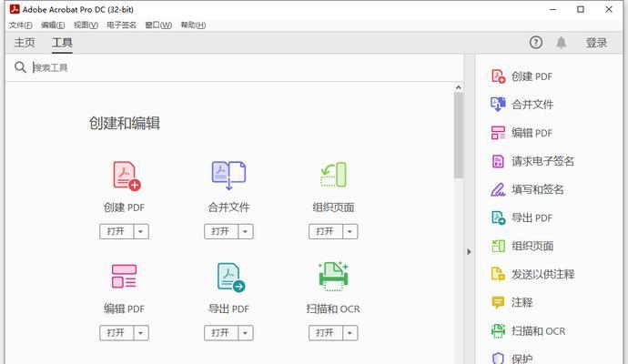Select 合并文件 icon in right sidebar

click(498, 104)
